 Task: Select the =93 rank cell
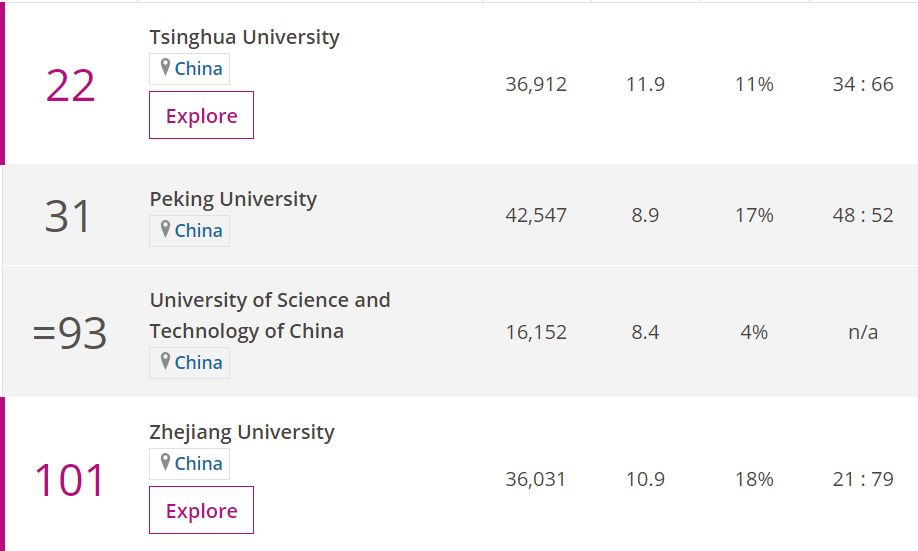coord(70,332)
